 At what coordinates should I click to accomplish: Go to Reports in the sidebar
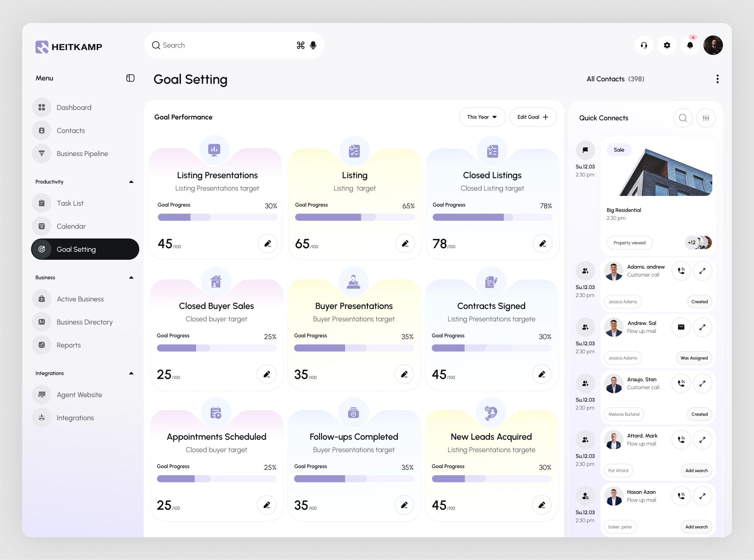(69, 345)
